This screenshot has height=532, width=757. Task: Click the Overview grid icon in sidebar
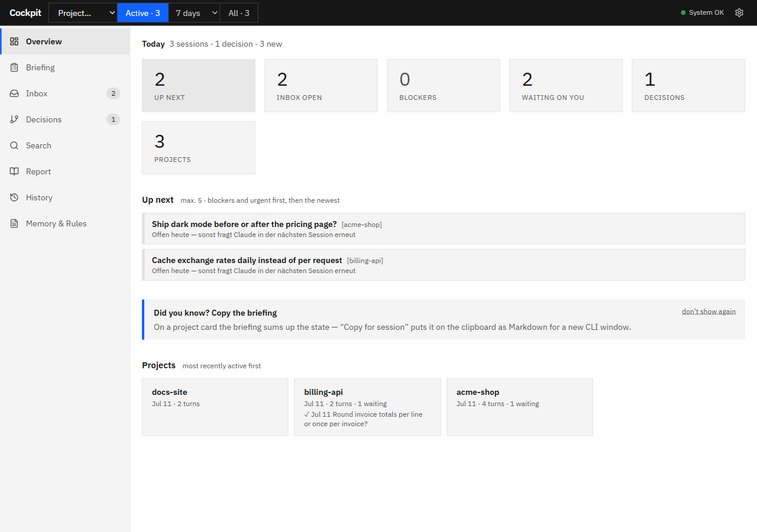(x=14, y=41)
